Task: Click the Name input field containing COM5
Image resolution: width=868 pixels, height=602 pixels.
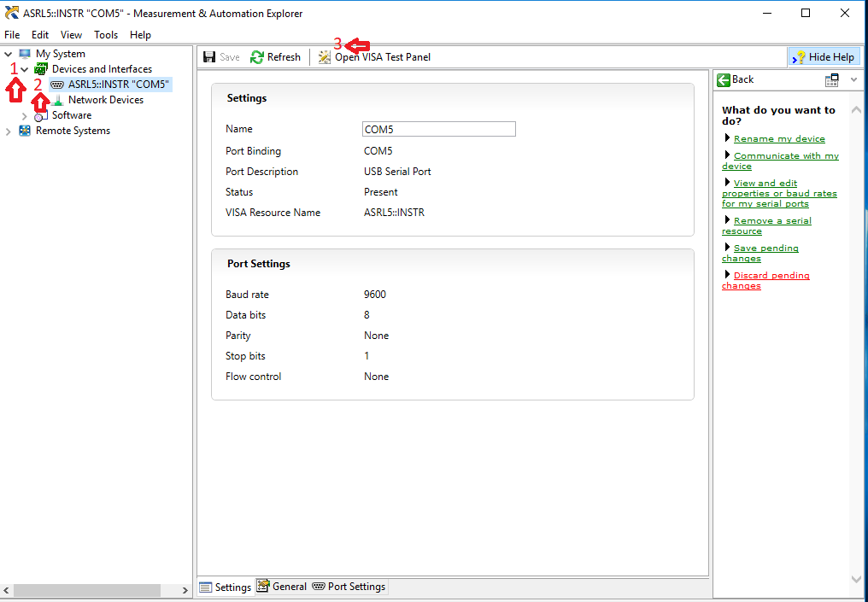Action: 439,129
